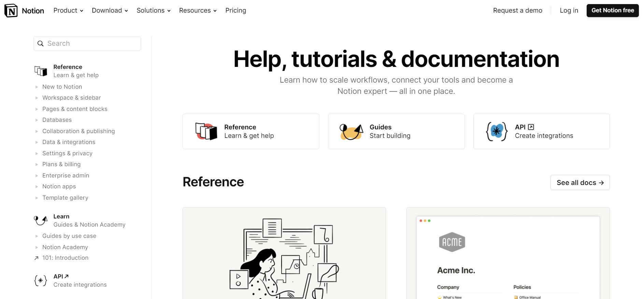Expand Pages & content blocks triangle
The image size is (644, 299).
[37, 109]
